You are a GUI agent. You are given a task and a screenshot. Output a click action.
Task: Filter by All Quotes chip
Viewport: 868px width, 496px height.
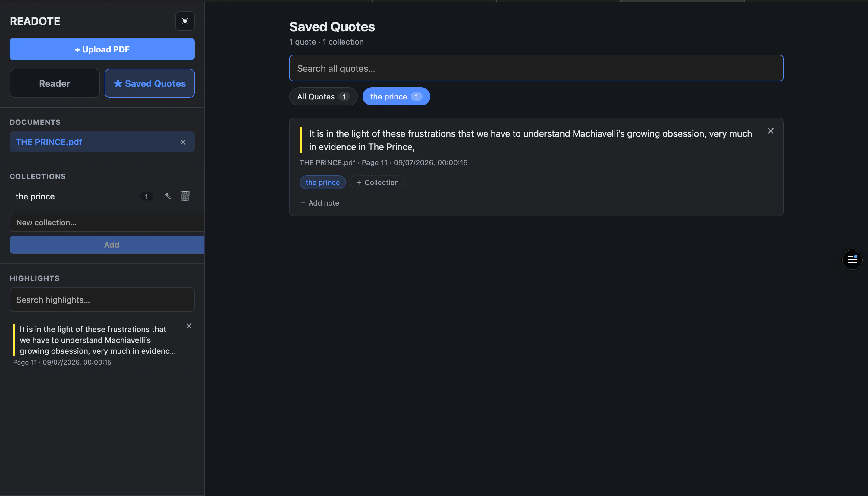[x=323, y=96]
